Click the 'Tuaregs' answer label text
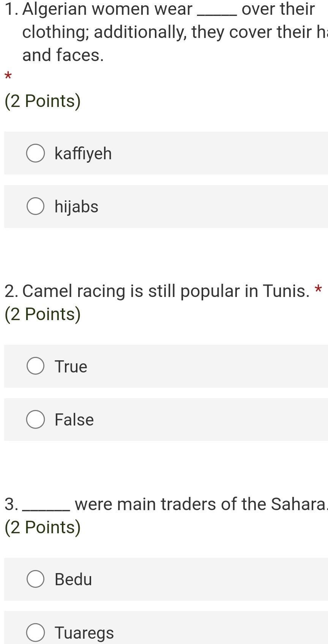The image size is (328, 644). 84,633
